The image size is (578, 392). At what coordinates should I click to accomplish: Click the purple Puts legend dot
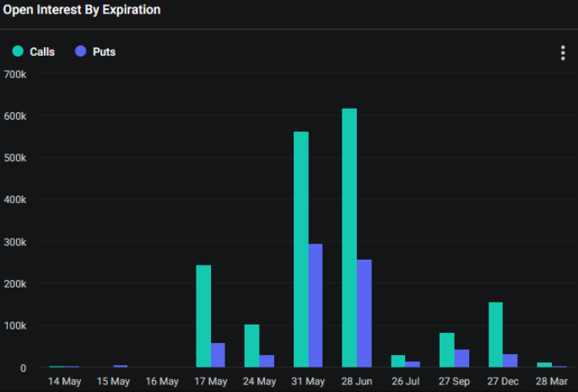tap(80, 51)
